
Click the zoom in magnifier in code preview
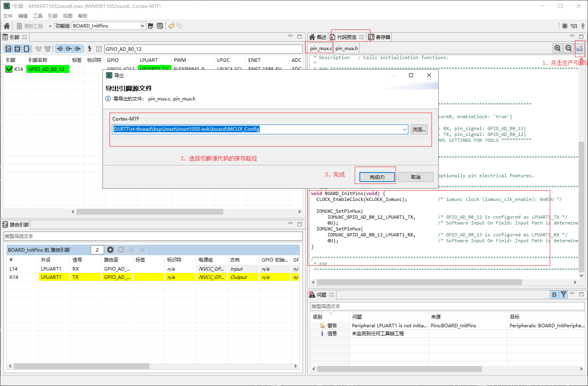(557, 48)
